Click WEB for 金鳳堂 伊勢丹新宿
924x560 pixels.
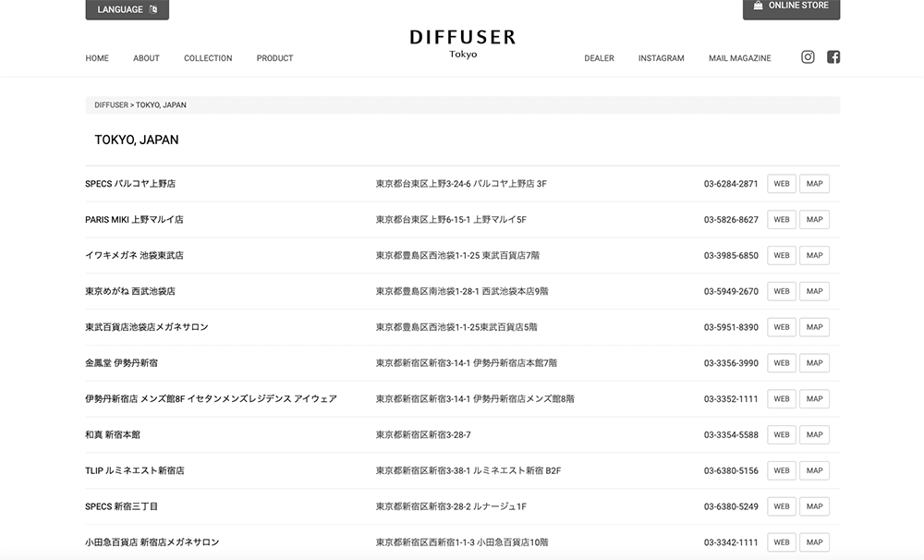pyautogui.click(x=782, y=363)
